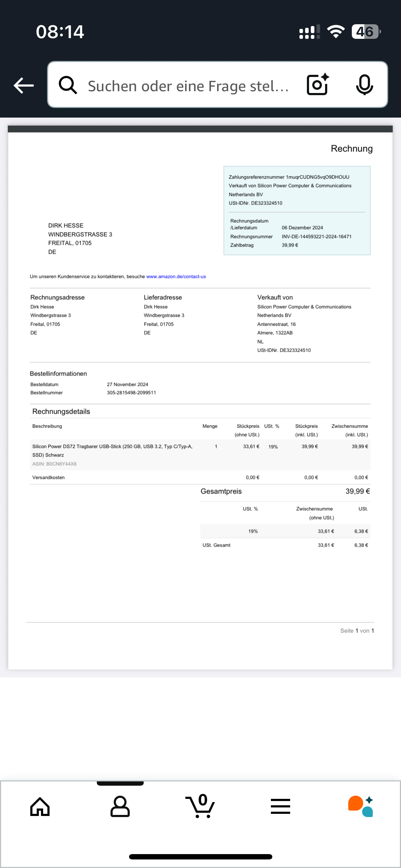The image size is (401, 868).
Task: Go to the Home tab
Action: coord(40,806)
